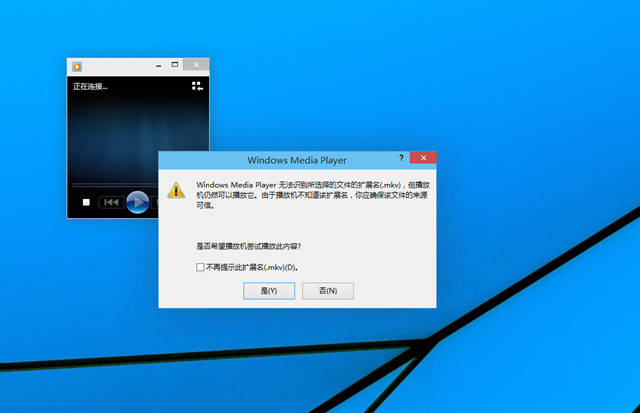Click the 否(N) button
Image resolution: width=640 pixels, height=413 pixels.
[328, 291]
